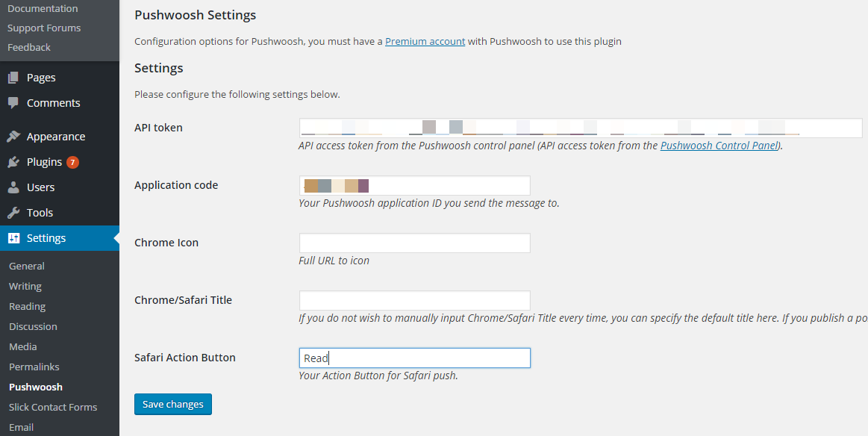Viewport: 868px width, 436px height.
Task: Click the Save changes button
Action: point(172,405)
